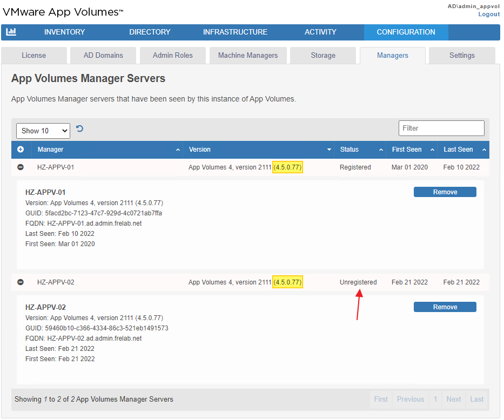Open the Infrastructure menu

pos(235,32)
